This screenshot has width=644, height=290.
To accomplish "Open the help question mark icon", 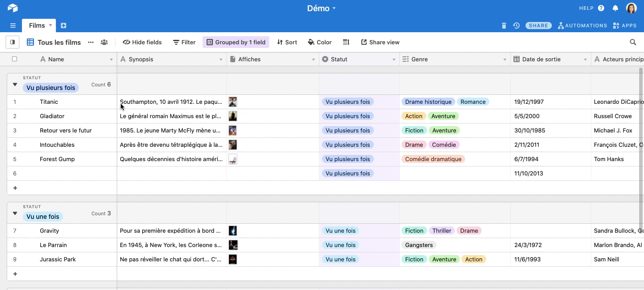I will (x=601, y=8).
